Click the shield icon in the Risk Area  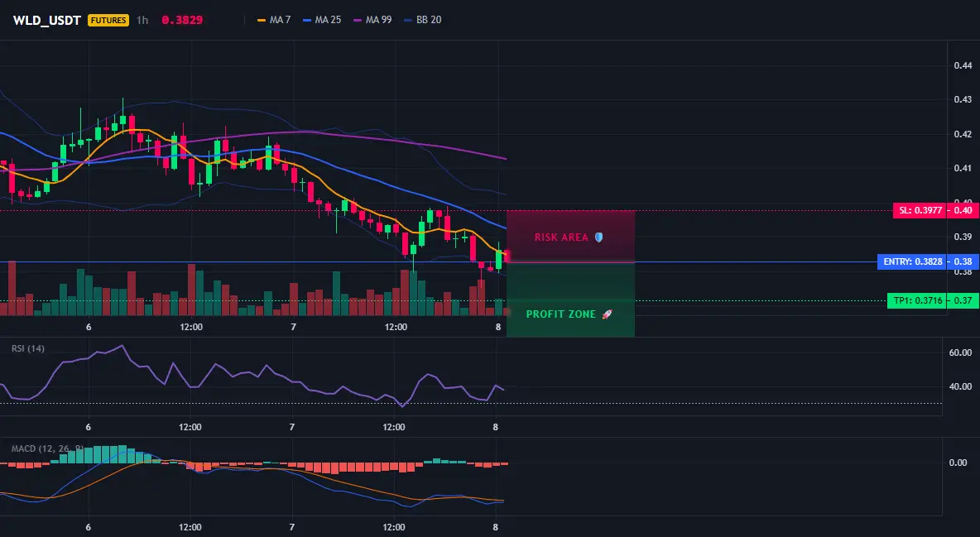click(x=598, y=237)
